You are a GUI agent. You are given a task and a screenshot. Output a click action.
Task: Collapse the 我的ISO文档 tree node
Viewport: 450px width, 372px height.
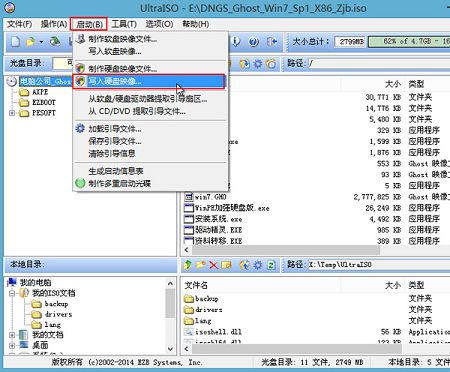pyautogui.click(x=12, y=293)
